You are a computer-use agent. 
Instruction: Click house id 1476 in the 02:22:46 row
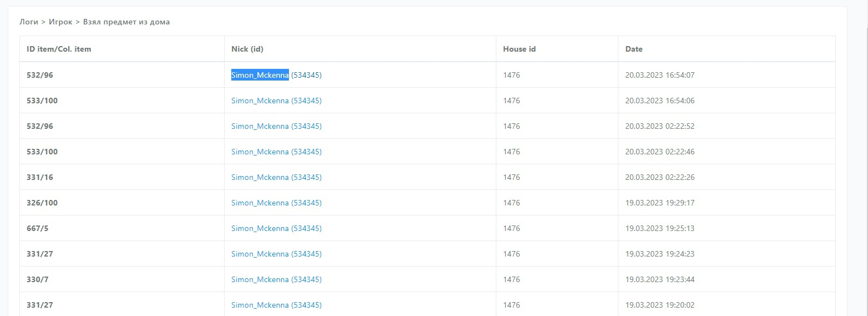(x=511, y=152)
